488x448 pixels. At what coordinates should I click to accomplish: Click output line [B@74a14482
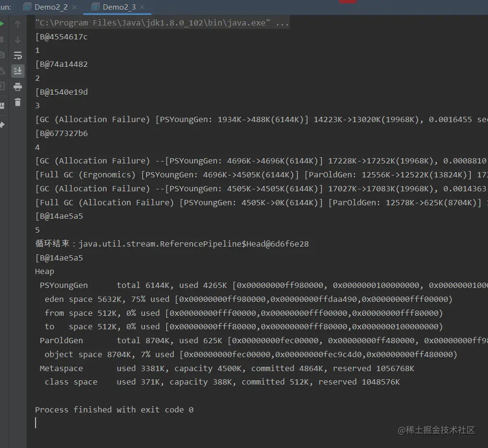click(61, 64)
